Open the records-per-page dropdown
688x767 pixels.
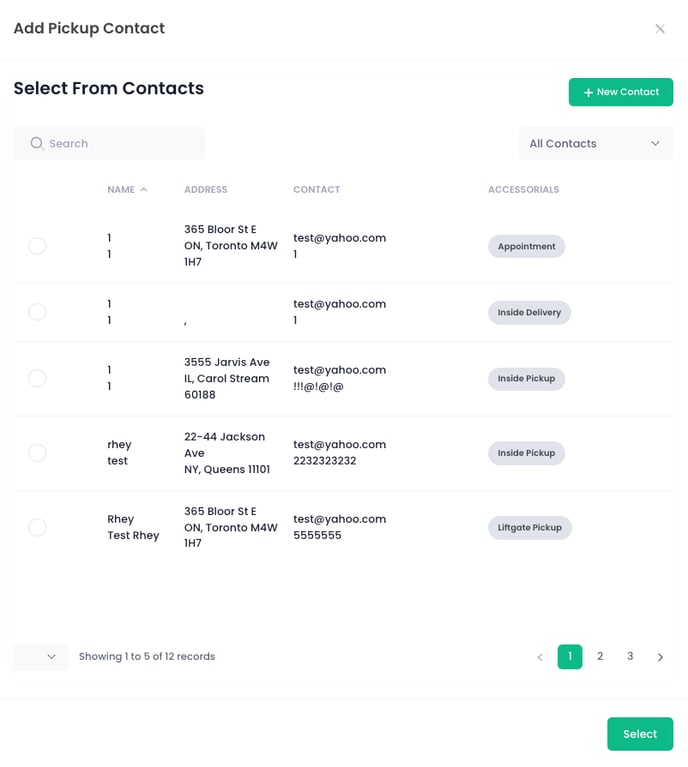pos(41,656)
